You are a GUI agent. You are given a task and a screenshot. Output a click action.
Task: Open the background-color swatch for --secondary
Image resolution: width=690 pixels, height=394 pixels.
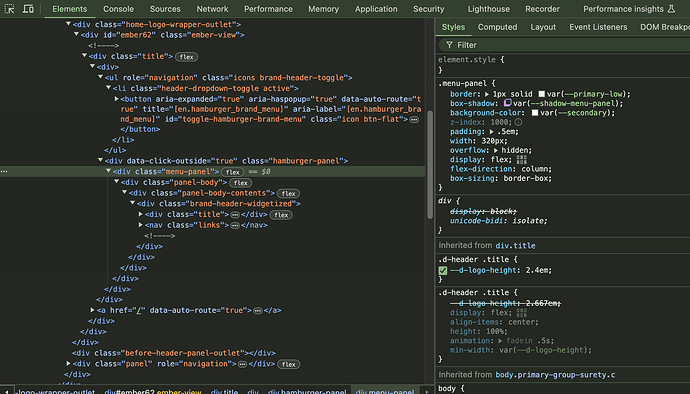tap(535, 113)
